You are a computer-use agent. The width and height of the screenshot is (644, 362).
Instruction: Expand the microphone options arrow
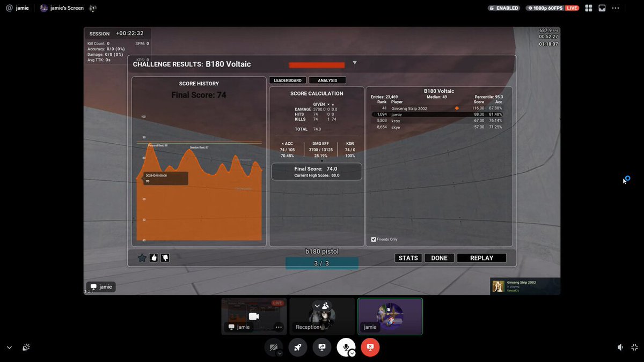click(x=352, y=353)
